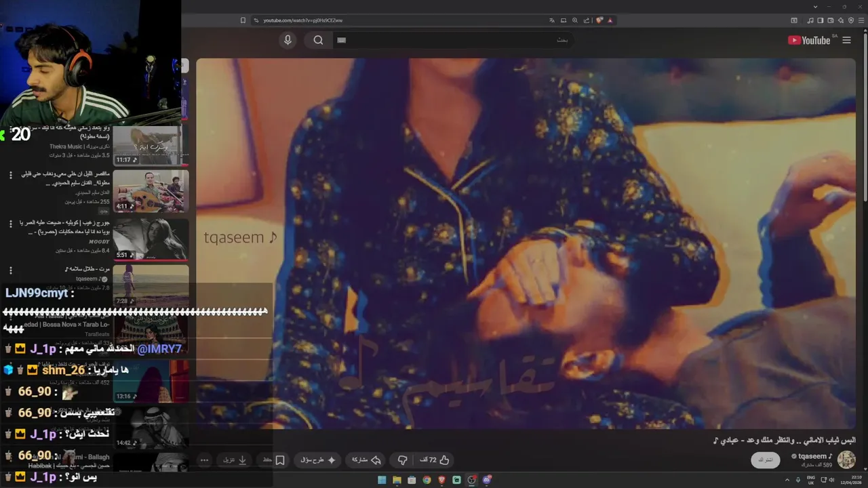Run search with magnifying glass button
The width and height of the screenshot is (868, 488).
318,40
